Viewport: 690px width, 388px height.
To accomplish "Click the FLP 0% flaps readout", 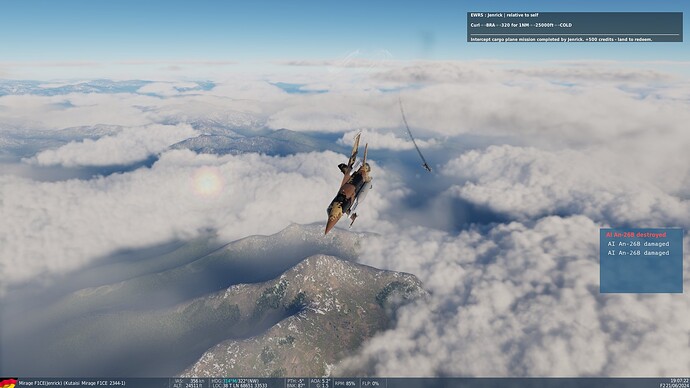I will (370, 383).
